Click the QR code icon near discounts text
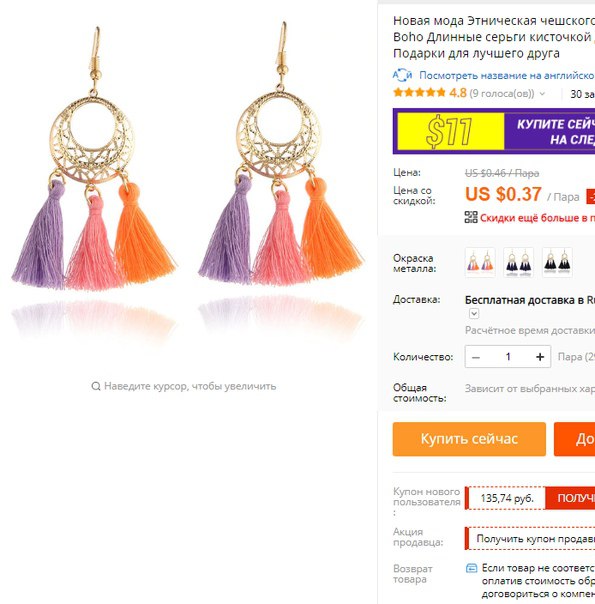Image resolution: width=595 pixels, height=604 pixels. (x=471, y=217)
